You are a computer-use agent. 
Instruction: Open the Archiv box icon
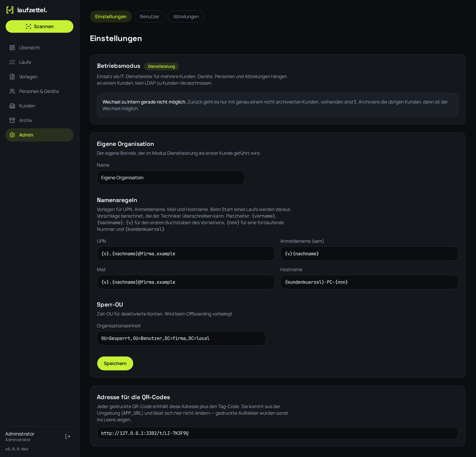(x=12, y=121)
